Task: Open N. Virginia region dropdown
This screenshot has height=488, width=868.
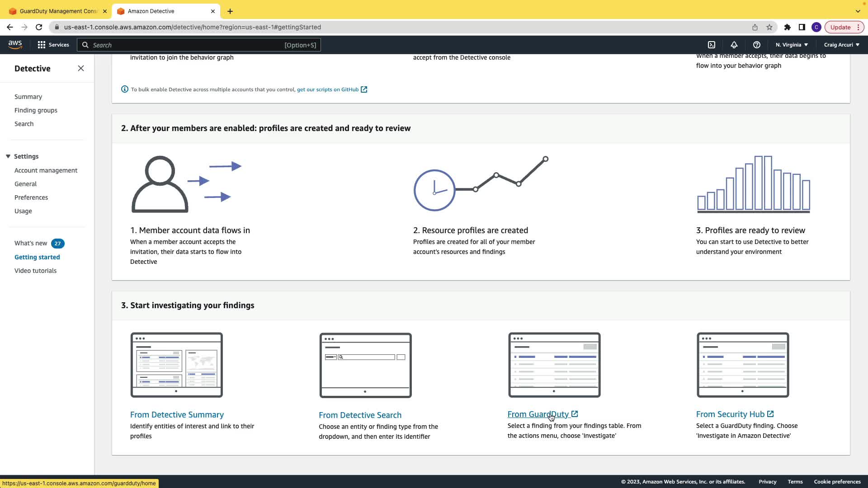Action: pos(792,45)
